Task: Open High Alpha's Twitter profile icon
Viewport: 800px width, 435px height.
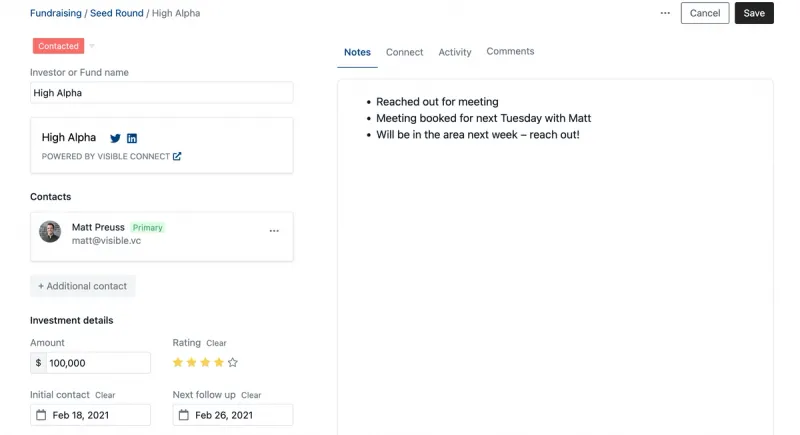Action: click(115, 138)
